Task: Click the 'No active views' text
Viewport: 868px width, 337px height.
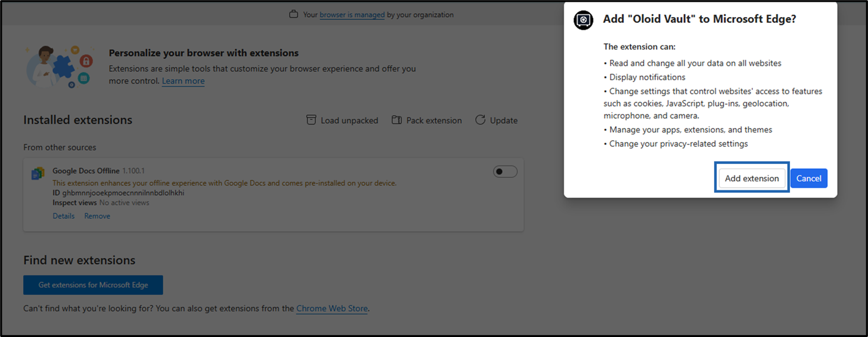Action: tap(124, 203)
